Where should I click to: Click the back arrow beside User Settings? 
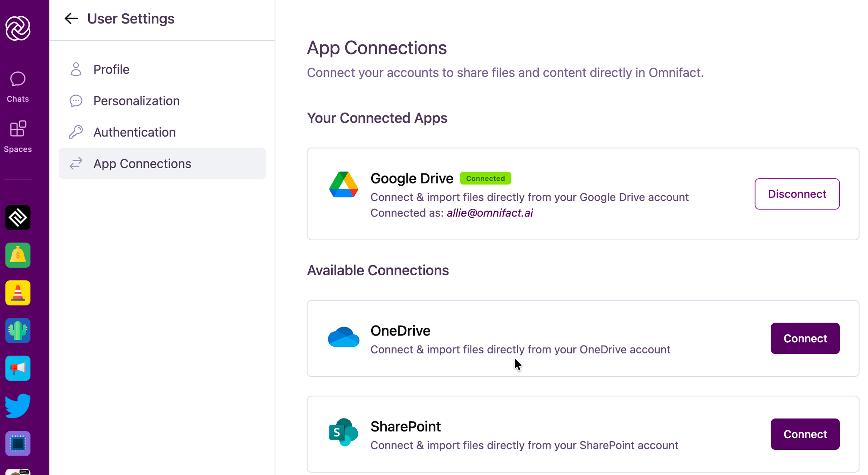coord(71,19)
